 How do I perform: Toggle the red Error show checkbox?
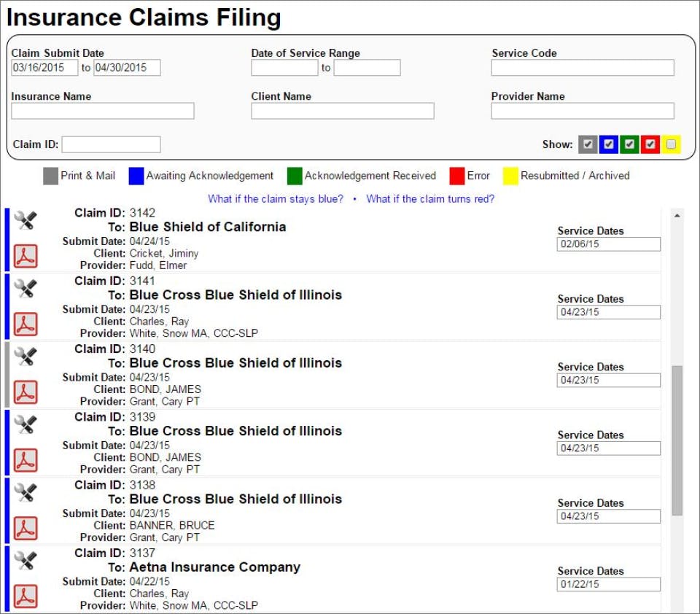pyautogui.click(x=650, y=144)
